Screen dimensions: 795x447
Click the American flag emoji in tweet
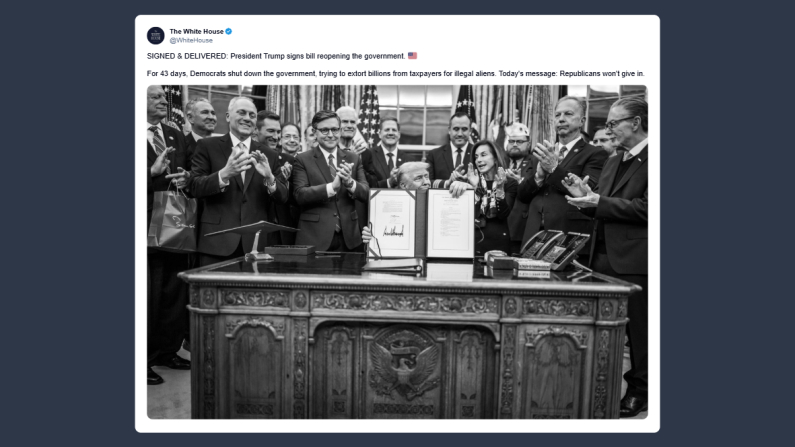click(x=412, y=56)
